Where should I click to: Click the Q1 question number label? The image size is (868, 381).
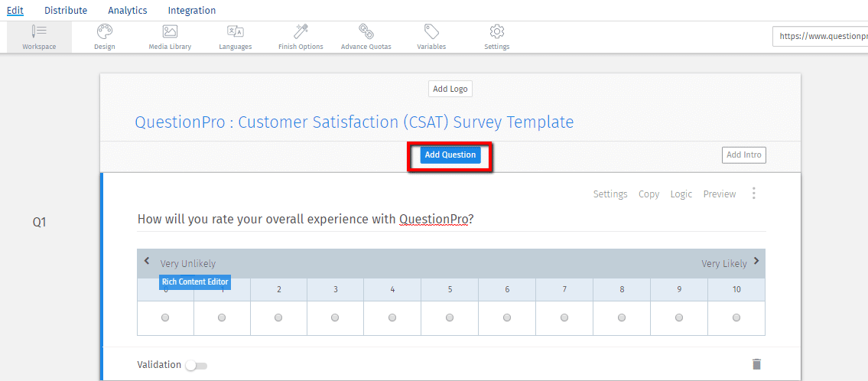click(39, 222)
